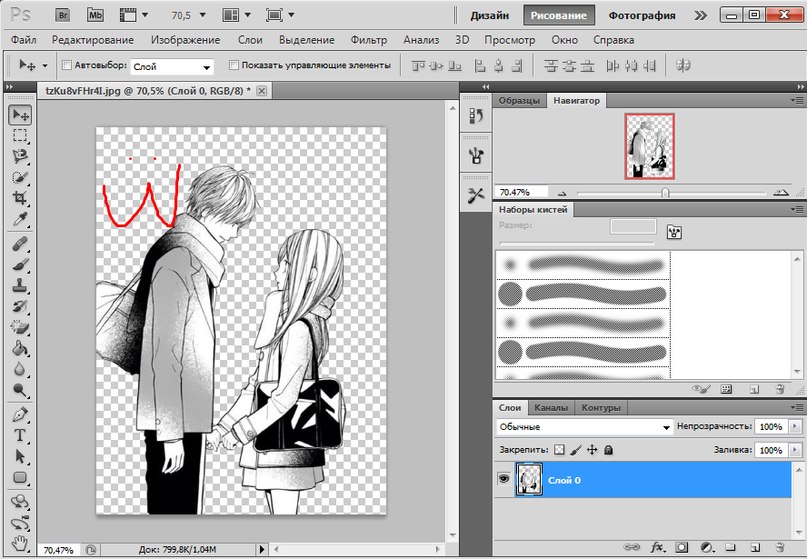
Task: Select the Hand tool
Action: tap(20, 542)
